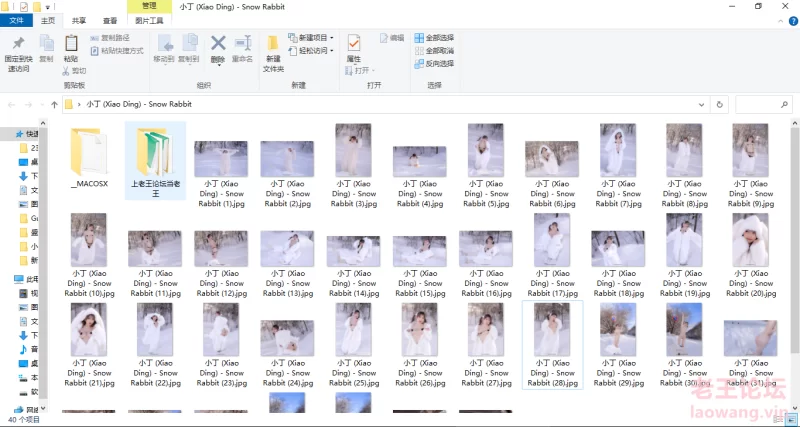Select Quick access (快速访问) in the sidebar
Viewport: 800px width, 427px height.
click(x=28, y=134)
